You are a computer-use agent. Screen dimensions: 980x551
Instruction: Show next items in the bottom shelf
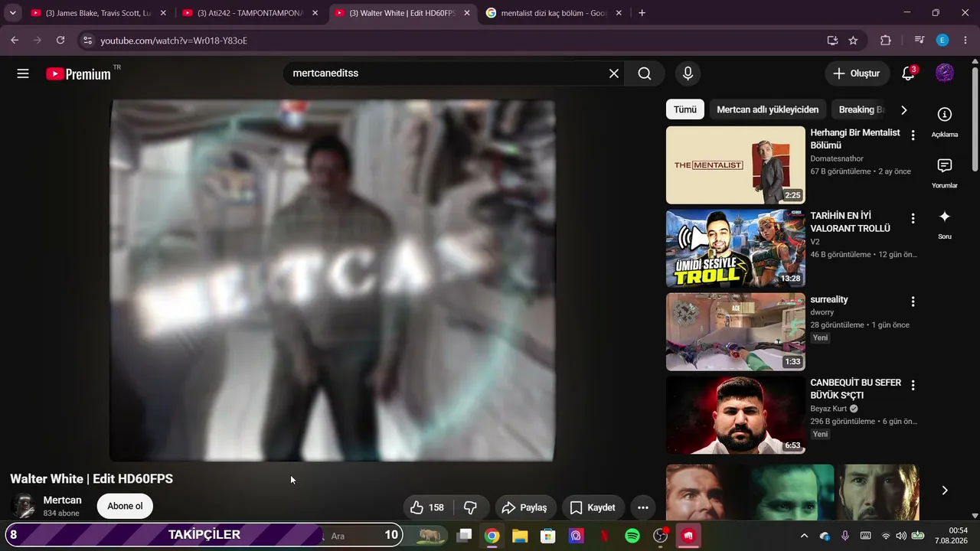click(945, 491)
